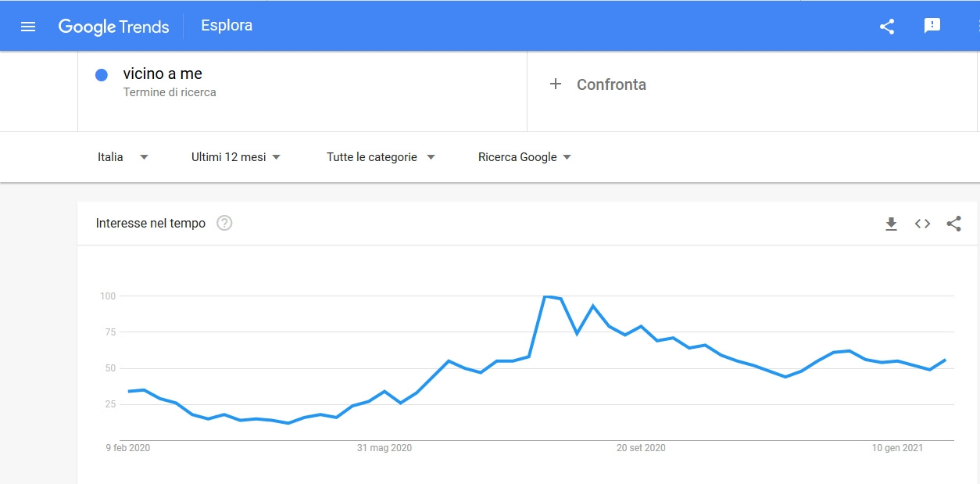This screenshot has height=484, width=980.
Task: Open the embed code icon
Action: [x=922, y=224]
